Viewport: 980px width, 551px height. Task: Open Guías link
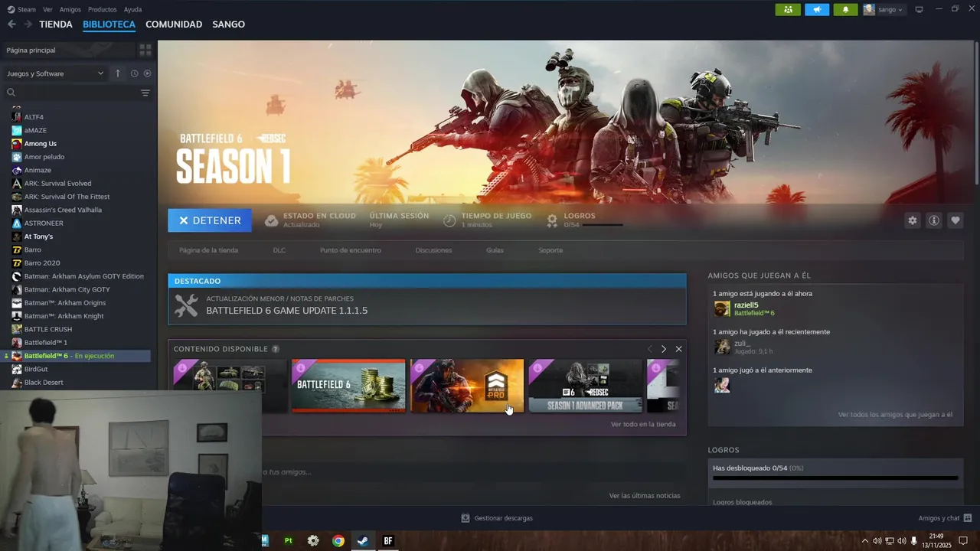(x=495, y=250)
